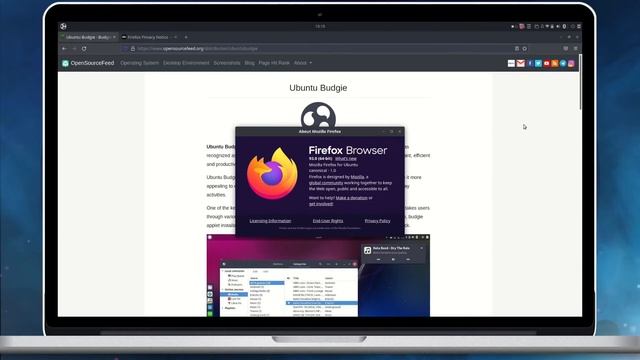Go back with the browser back arrow
This screenshot has height=360, width=640.
tap(64, 49)
